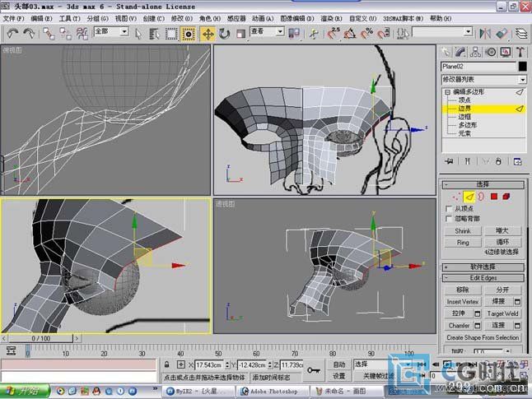Click the Named Selection Sets icon
Viewport: 532px width, 399px height.
(x=403, y=34)
